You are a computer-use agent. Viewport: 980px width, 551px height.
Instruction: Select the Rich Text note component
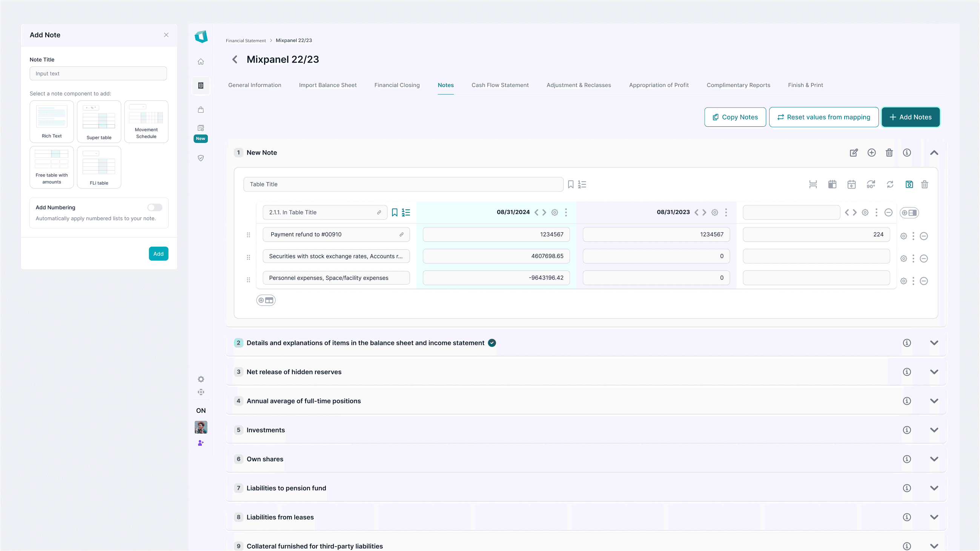(x=52, y=121)
